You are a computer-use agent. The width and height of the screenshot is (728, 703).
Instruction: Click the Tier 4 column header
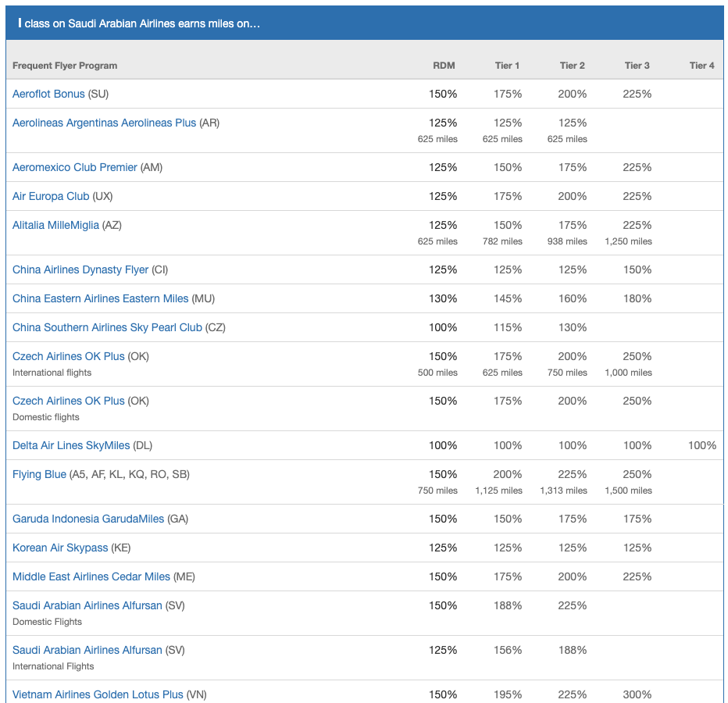tap(702, 66)
